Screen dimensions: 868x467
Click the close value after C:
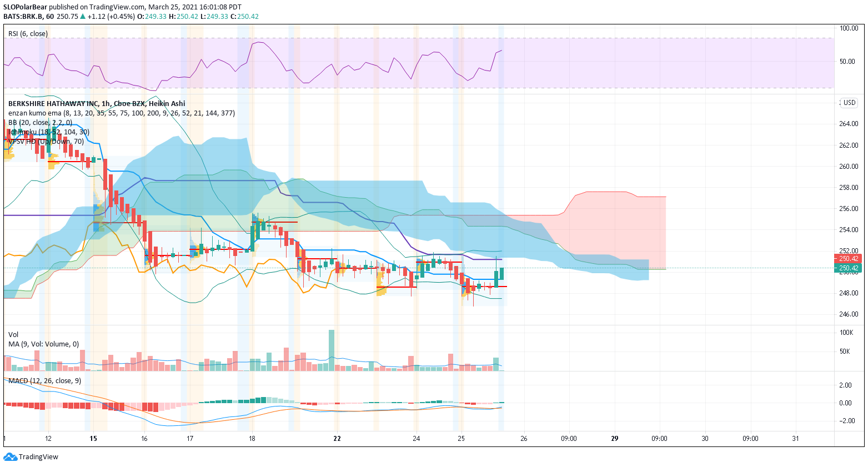tap(248, 16)
